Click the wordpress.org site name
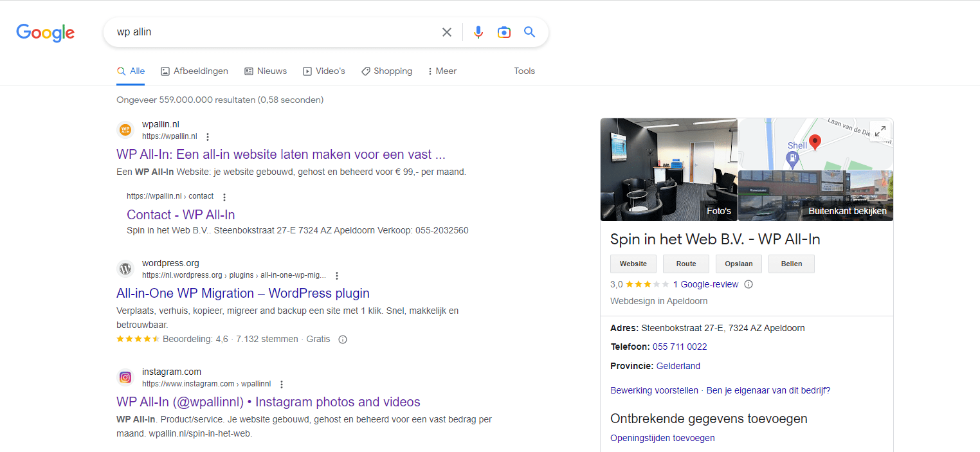 170,263
